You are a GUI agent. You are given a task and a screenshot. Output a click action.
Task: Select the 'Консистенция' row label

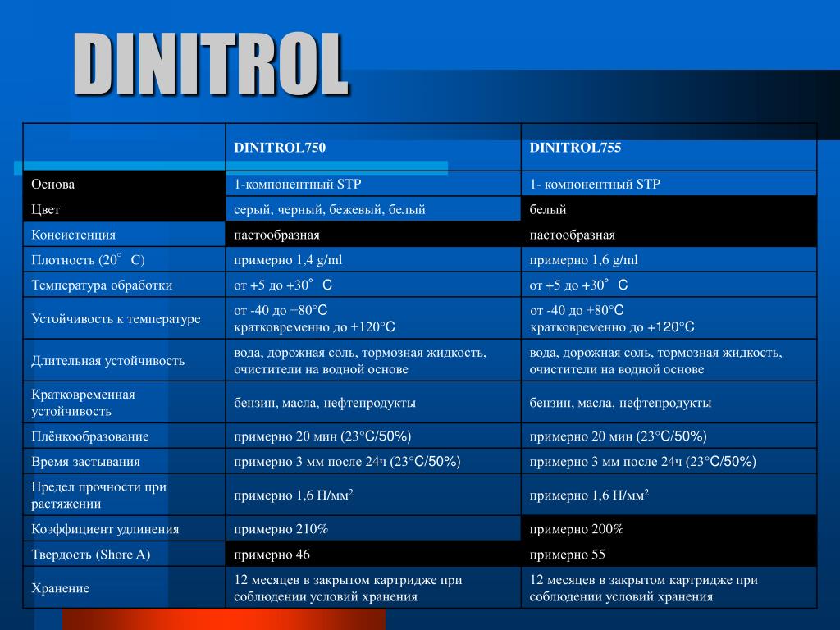(73, 235)
